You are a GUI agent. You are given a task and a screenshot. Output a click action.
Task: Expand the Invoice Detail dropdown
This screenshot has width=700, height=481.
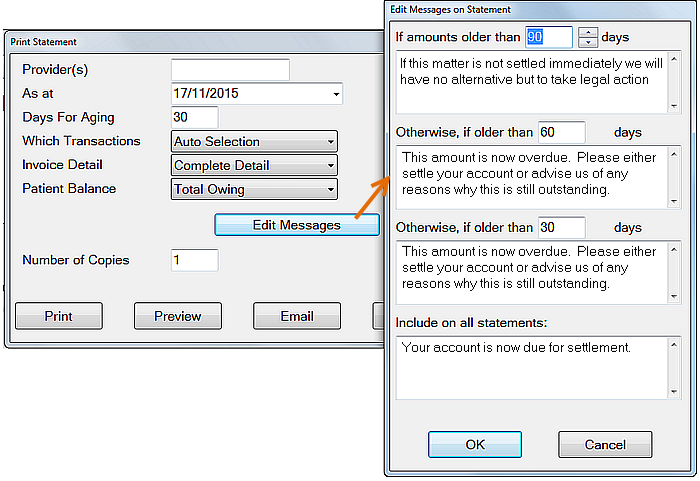point(330,166)
